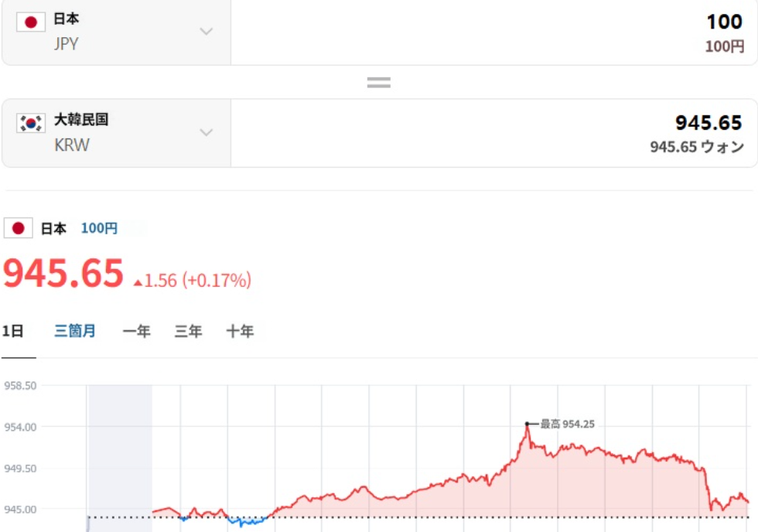Screen dimensions: 758x532
Task: Select the 大韓民国 KRW currency name
Action: (x=80, y=132)
